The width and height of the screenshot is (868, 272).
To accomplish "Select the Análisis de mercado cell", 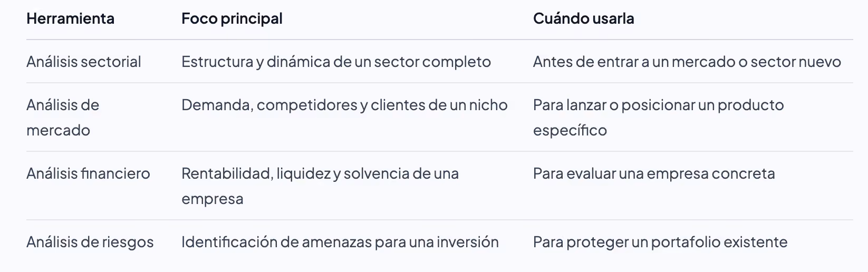I will pyautogui.click(x=63, y=118).
